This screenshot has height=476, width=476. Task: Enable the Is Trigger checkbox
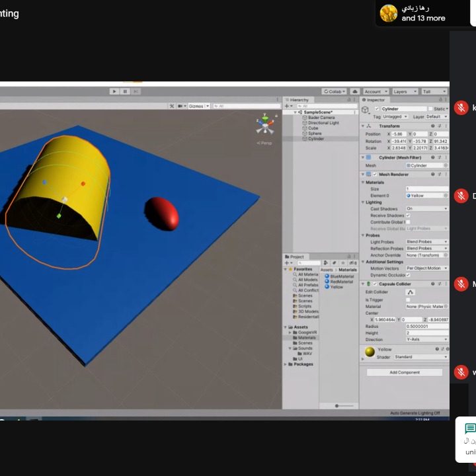coord(408,299)
